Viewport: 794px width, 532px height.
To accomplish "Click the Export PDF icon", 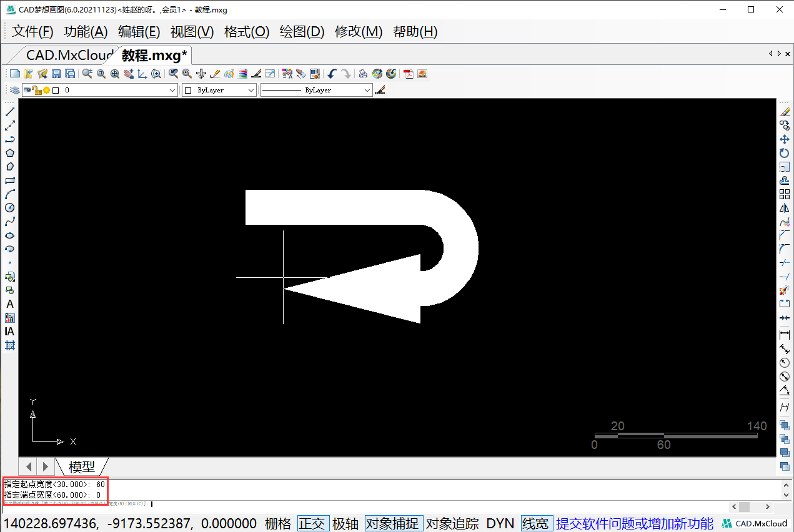I will pyautogui.click(x=409, y=74).
